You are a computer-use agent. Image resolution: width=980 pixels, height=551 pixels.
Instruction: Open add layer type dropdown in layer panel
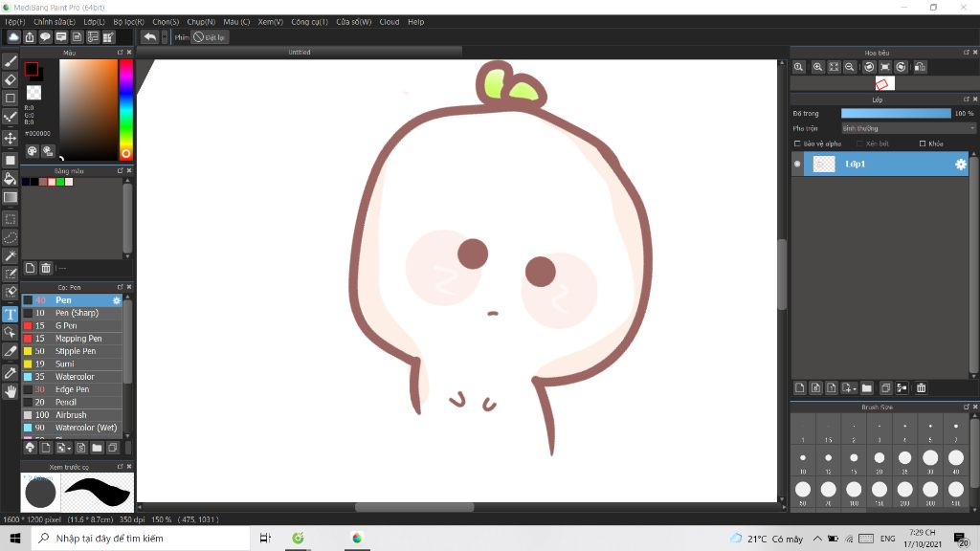tap(849, 388)
